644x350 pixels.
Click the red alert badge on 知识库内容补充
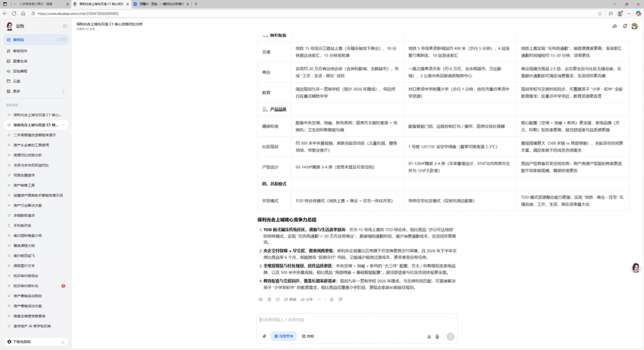(64, 286)
